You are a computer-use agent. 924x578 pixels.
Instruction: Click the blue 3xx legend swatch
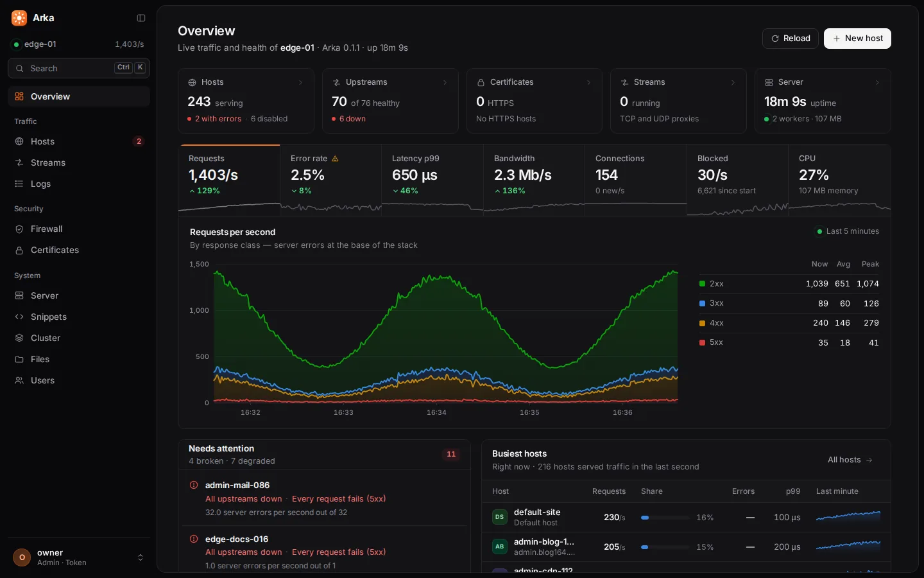click(702, 303)
